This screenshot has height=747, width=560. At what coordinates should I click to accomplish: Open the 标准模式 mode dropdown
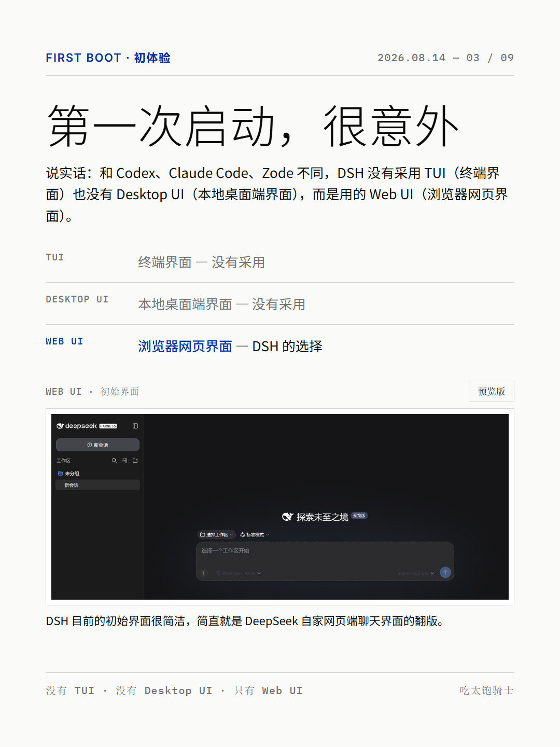point(255,535)
